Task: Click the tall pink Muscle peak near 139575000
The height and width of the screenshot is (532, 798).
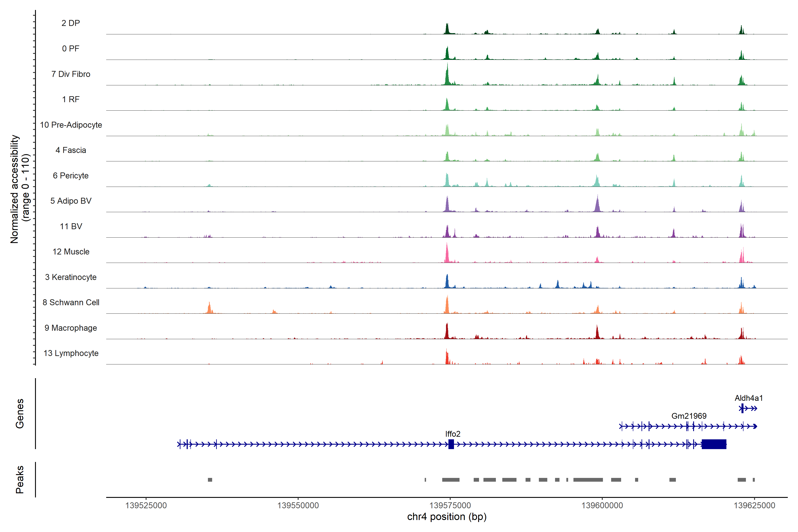Action: click(x=447, y=254)
